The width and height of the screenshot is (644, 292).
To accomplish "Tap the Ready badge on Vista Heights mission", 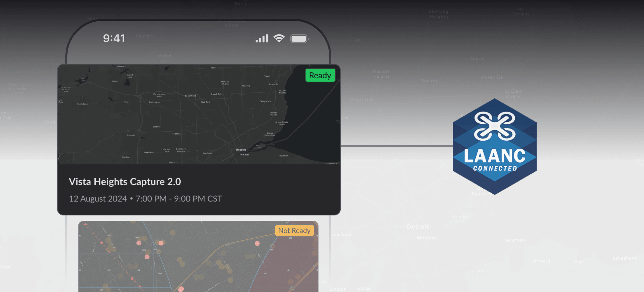I will click(320, 75).
